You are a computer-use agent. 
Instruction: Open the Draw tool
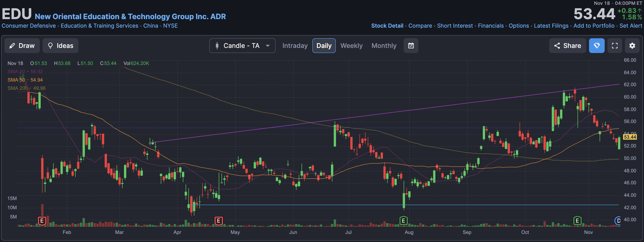(x=22, y=46)
